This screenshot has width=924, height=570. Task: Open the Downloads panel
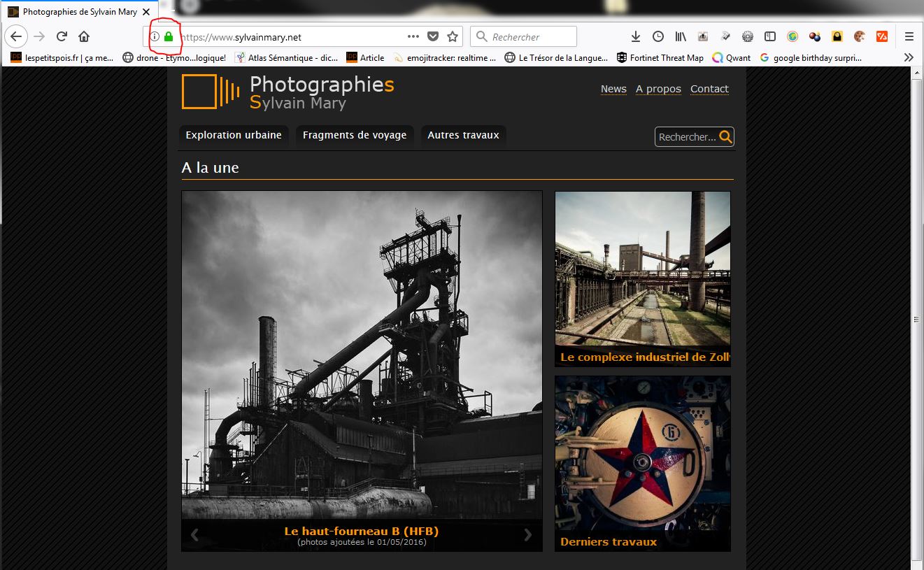pyautogui.click(x=636, y=36)
